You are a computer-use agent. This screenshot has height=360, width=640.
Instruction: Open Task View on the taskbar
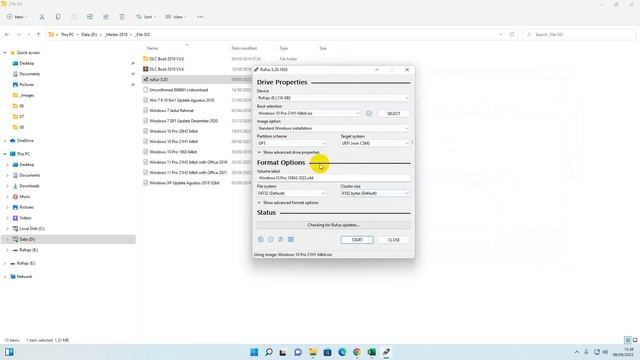(283, 352)
